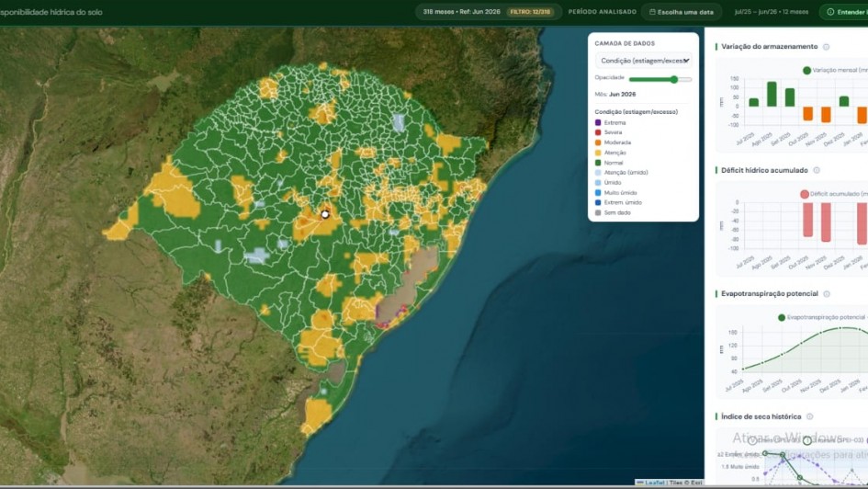868x489 pixels.
Task: Click the info icon on the Entender button
Action: click(x=830, y=12)
